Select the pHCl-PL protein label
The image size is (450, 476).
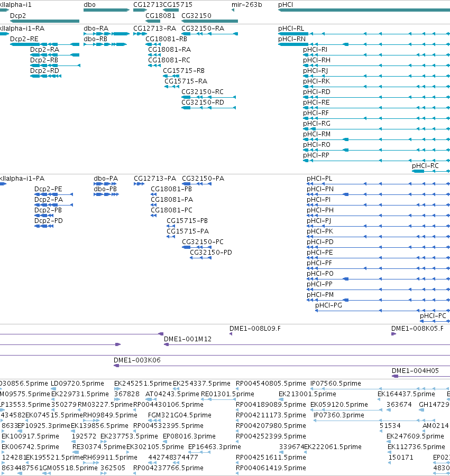319,179
